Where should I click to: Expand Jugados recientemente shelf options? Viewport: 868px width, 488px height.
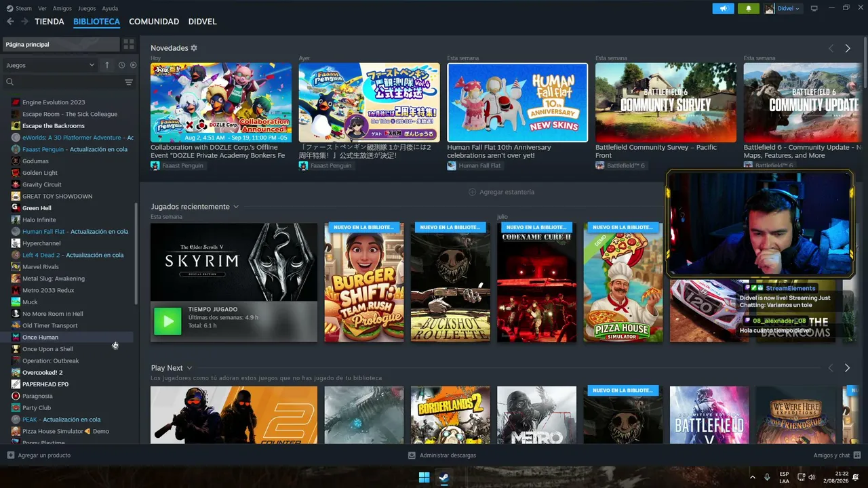236,207
